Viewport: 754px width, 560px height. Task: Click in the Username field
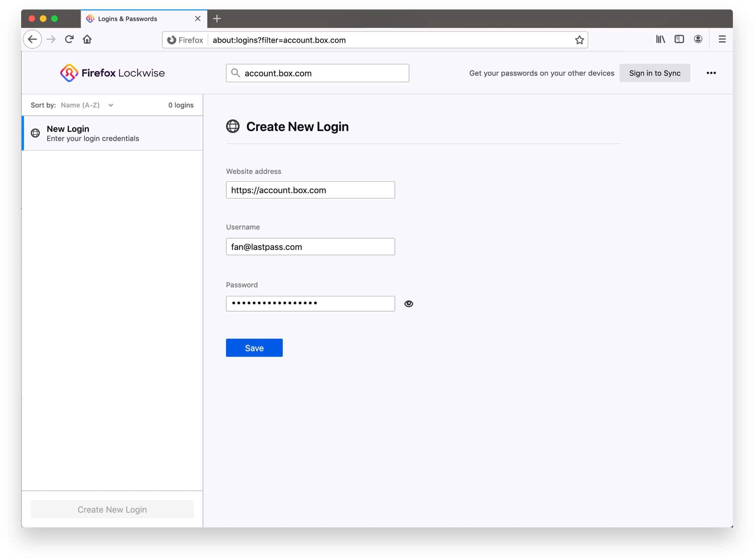[x=310, y=247]
